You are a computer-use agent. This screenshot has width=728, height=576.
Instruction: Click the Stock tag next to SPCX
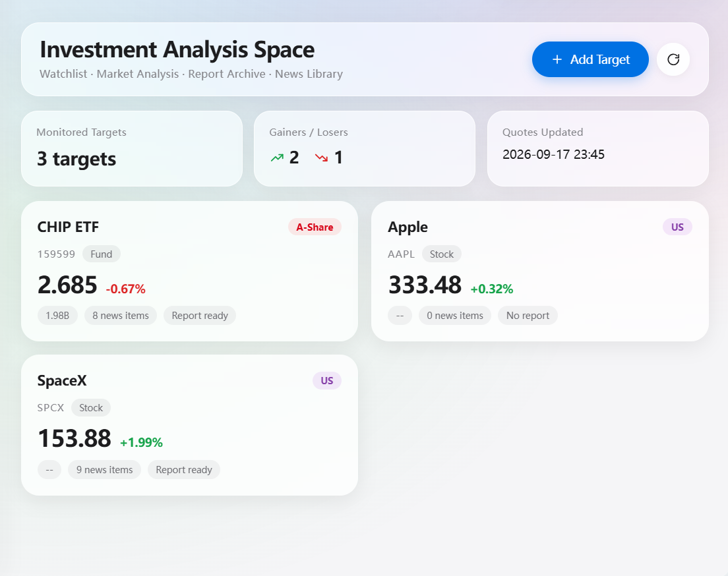pyautogui.click(x=91, y=407)
